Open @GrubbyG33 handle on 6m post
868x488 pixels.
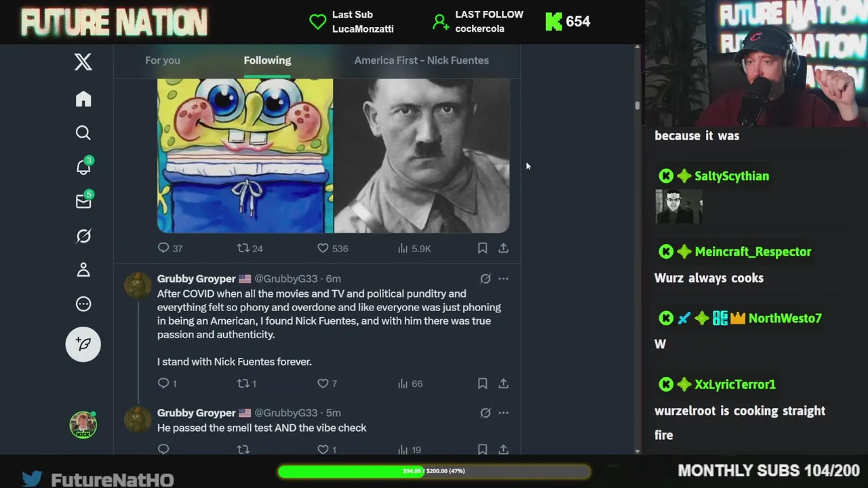285,279
